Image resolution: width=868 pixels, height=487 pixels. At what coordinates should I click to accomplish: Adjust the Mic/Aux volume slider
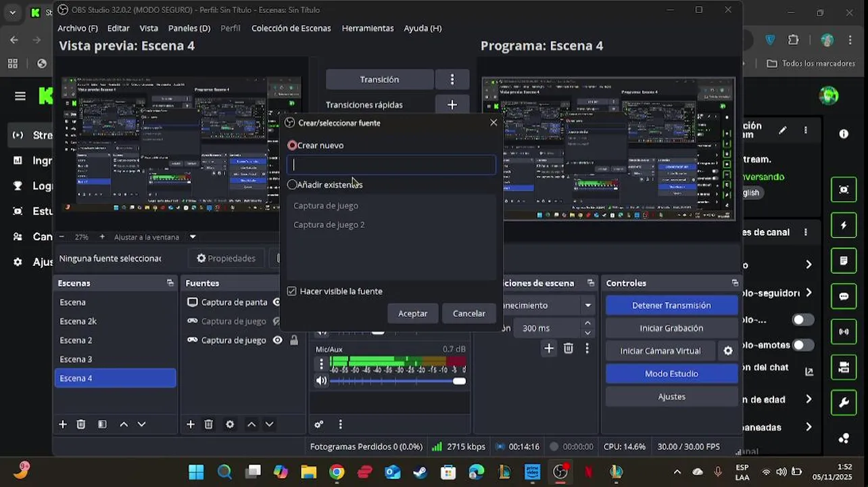[398, 381]
